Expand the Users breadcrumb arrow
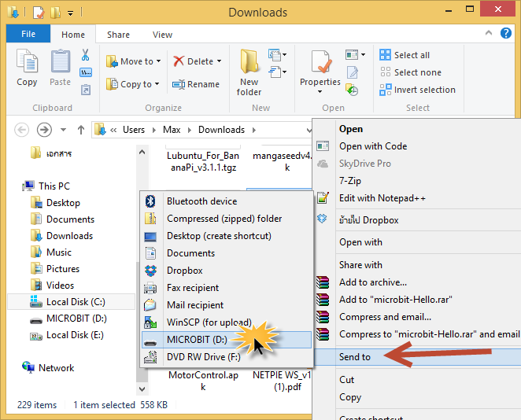521x420 pixels. click(153, 130)
